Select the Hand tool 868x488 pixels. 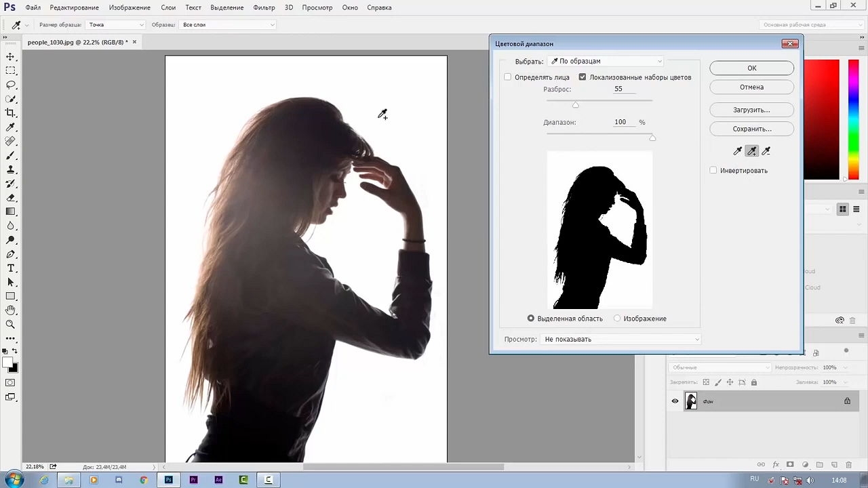tap(11, 310)
